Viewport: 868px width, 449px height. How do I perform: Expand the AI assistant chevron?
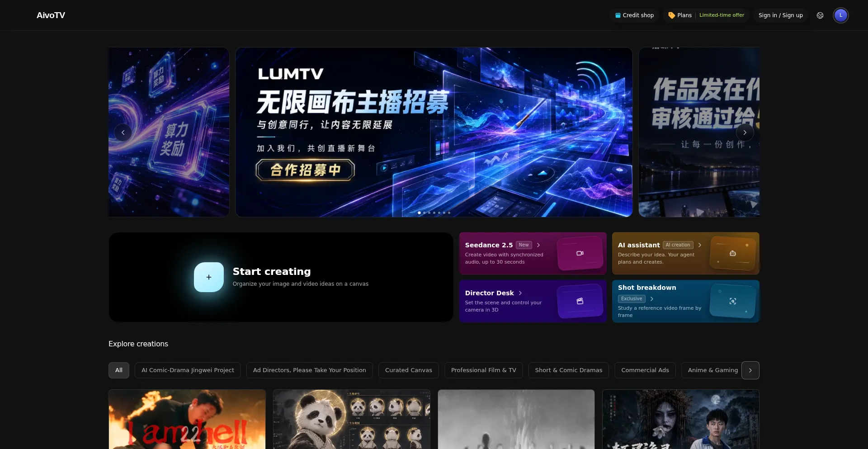(x=700, y=245)
